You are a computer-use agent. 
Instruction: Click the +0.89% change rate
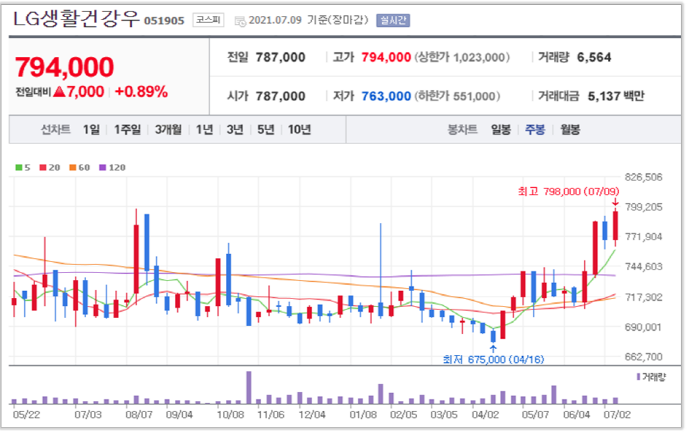point(141,92)
